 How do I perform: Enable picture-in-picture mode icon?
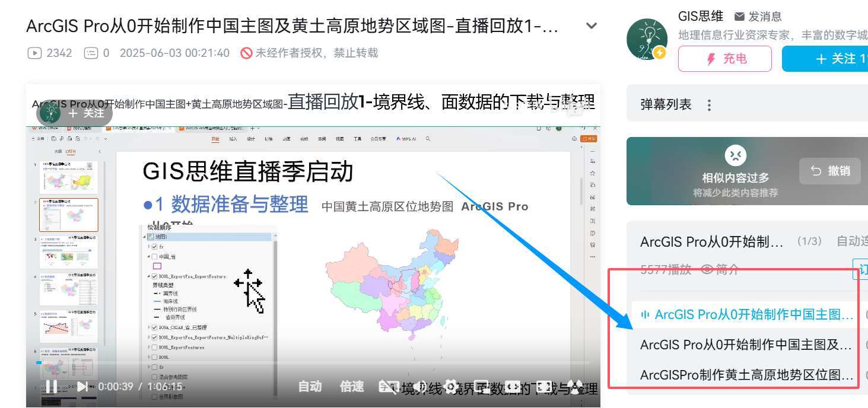tap(481, 387)
